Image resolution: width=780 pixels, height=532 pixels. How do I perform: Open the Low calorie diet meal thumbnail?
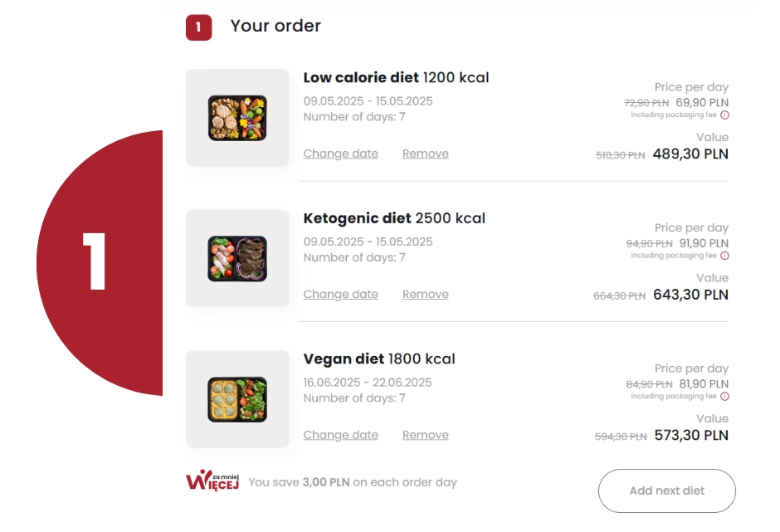click(237, 118)
